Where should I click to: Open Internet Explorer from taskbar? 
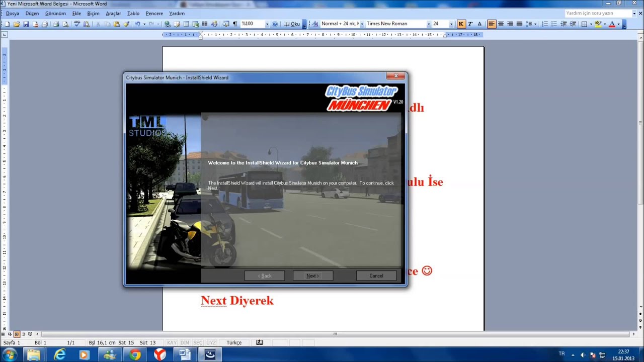pos(59,354)
